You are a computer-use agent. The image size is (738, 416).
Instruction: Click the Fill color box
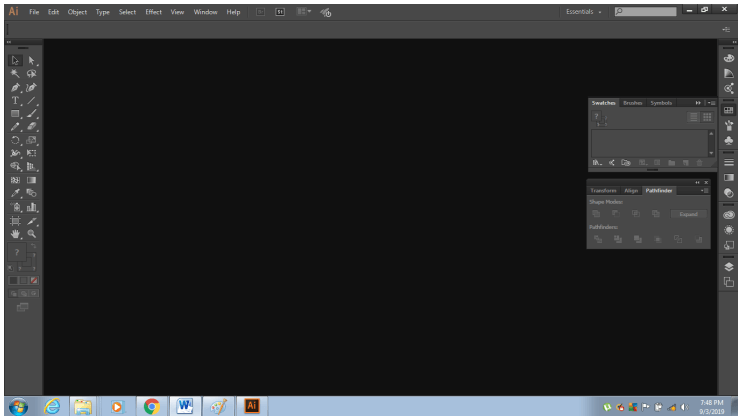pyautogui.click(x=16, y=253)
